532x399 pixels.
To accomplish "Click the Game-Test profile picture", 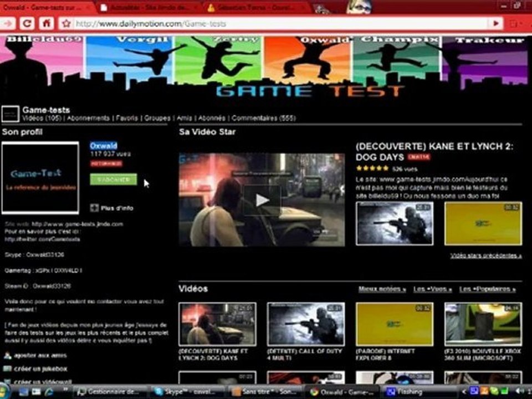I will coord(40,178).
